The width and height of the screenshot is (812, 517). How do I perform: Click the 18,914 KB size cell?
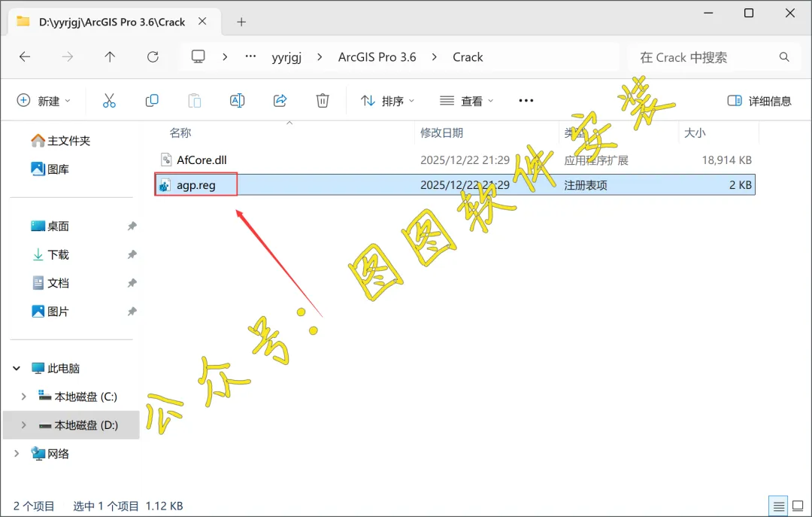(726, 160)
